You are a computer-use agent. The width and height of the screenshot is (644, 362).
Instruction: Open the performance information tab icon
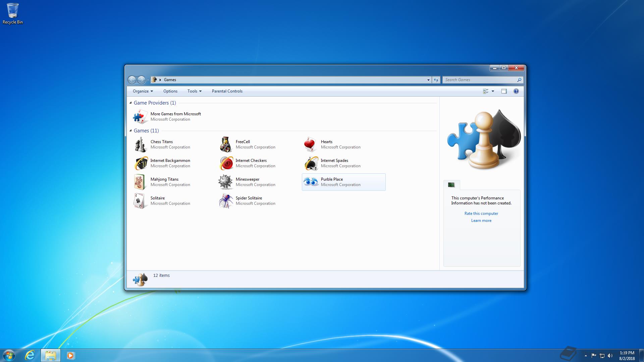pyautogui.click(x=451, y=185)
